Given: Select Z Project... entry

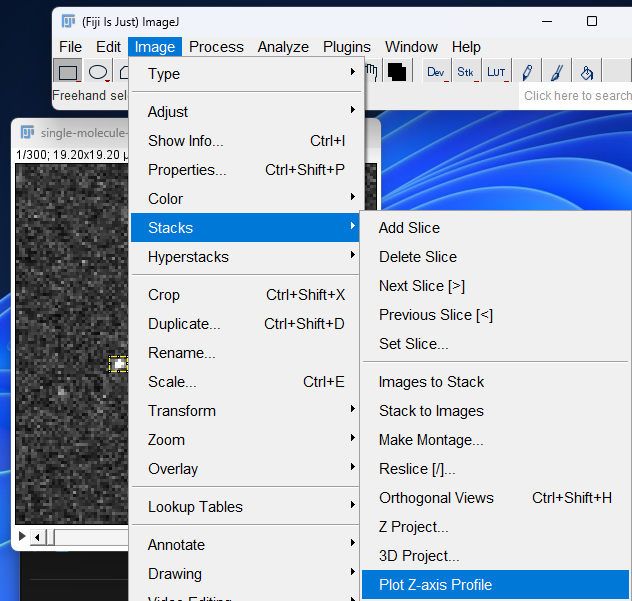Looking at the screenshot, I should point(495,526).
